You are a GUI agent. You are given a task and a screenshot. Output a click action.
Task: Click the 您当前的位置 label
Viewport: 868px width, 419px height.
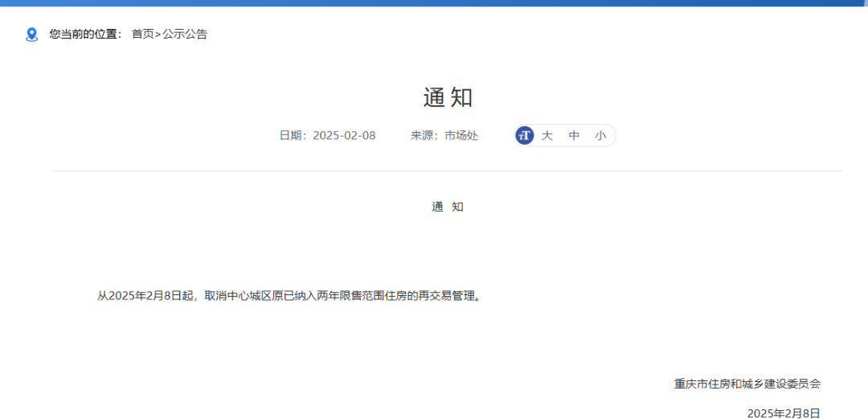pyautogui.click(x=85, y=35)
